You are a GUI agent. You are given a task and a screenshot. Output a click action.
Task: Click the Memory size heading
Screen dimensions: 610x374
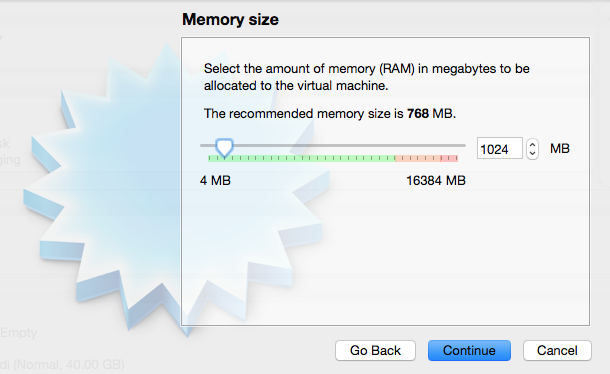(x=230, y=19)
